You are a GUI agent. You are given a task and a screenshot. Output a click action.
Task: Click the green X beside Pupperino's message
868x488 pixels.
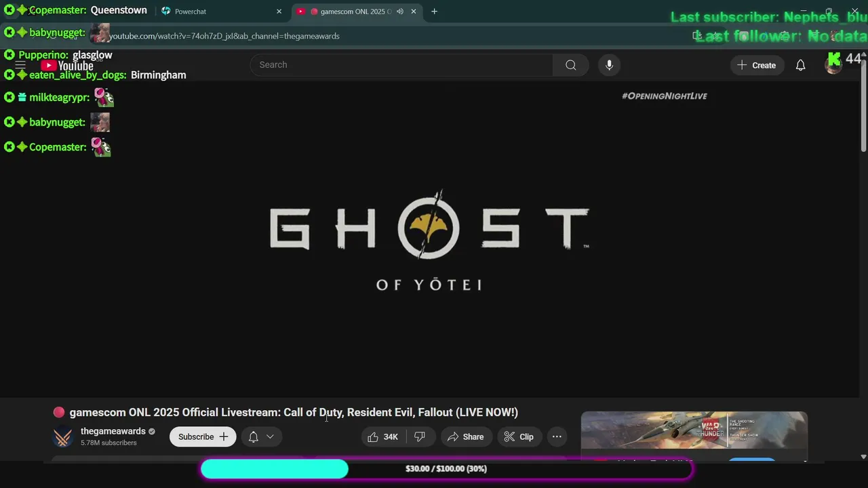click(9, 55)
